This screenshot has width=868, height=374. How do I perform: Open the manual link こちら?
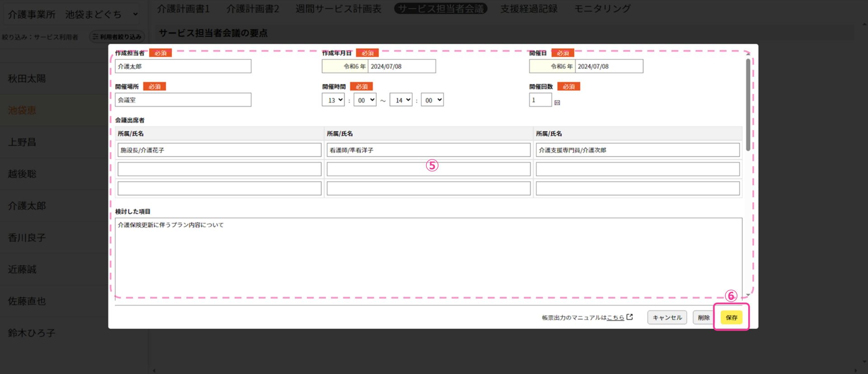[x=615, y=318]
